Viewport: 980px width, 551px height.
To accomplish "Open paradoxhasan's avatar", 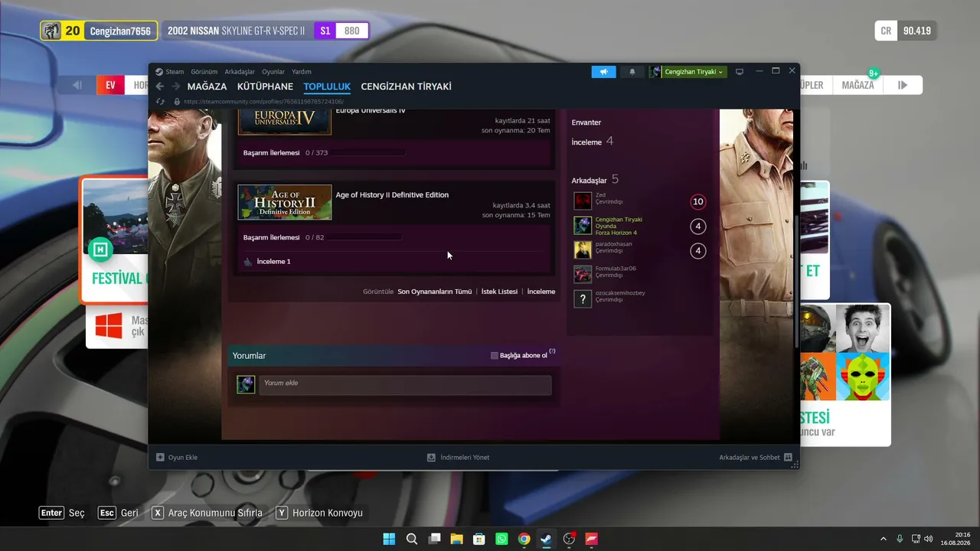I will [583, 250].
